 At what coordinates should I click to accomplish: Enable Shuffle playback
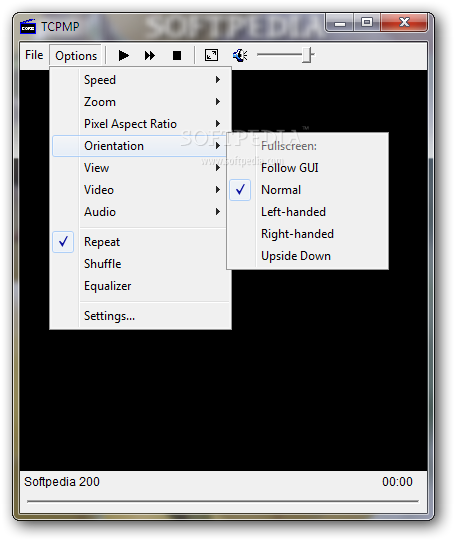[140, 264]
